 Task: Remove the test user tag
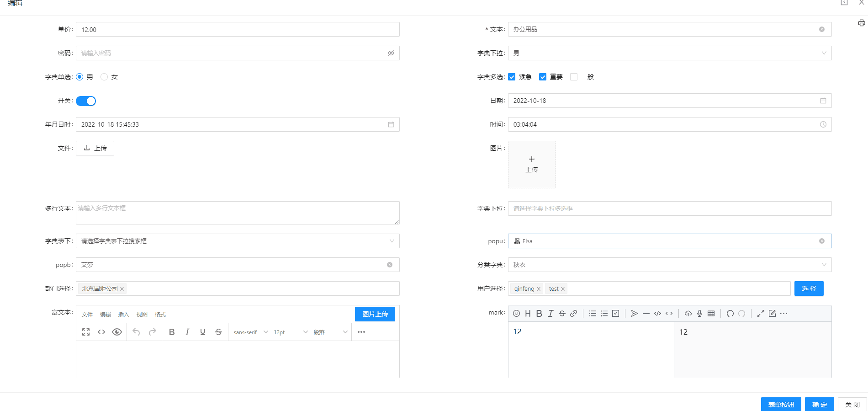(x=563, y=289)
